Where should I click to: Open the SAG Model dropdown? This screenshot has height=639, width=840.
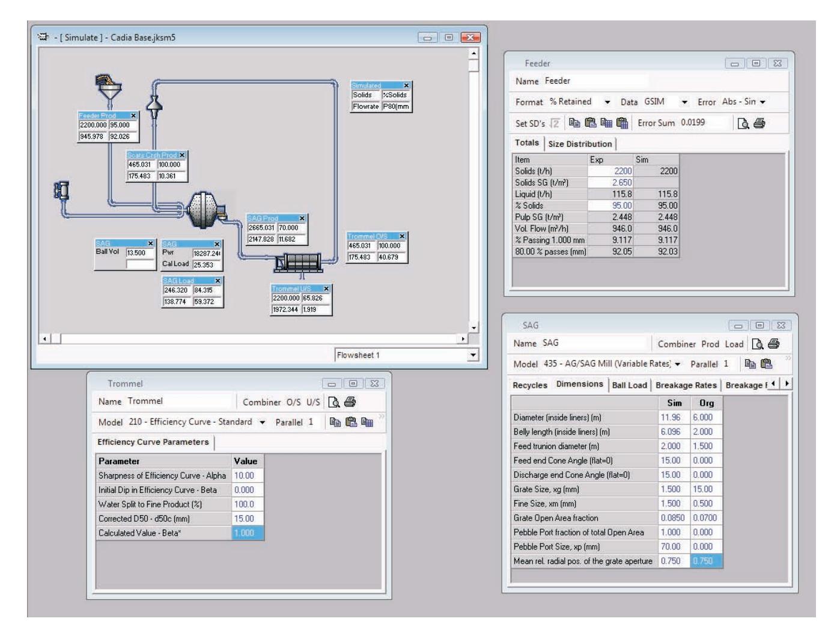[678, 364]
